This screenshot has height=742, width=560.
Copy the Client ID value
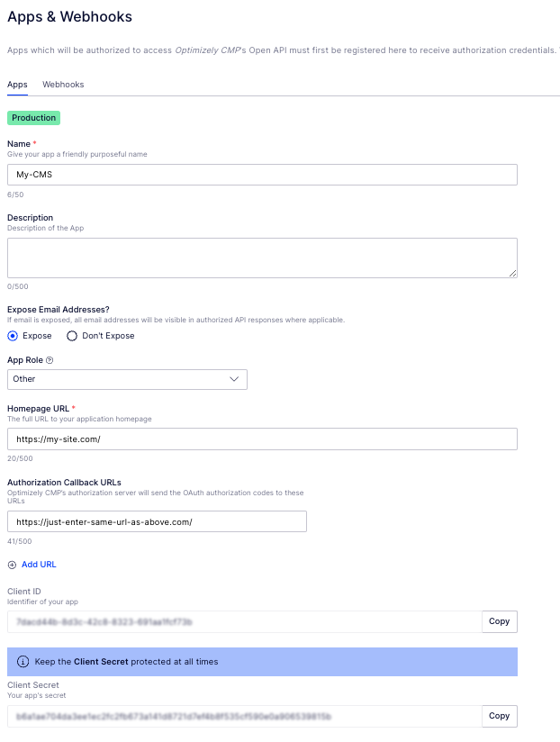[499, 621]
